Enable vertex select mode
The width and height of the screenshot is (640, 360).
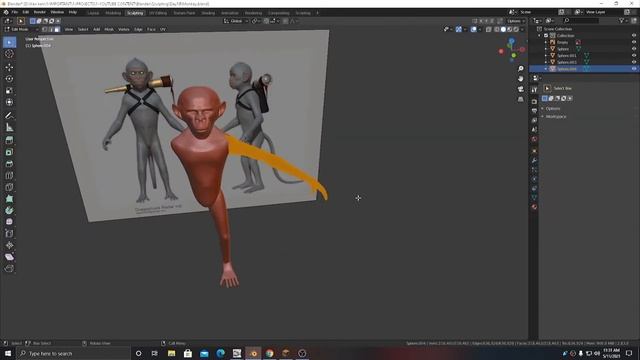coord(44,29)
